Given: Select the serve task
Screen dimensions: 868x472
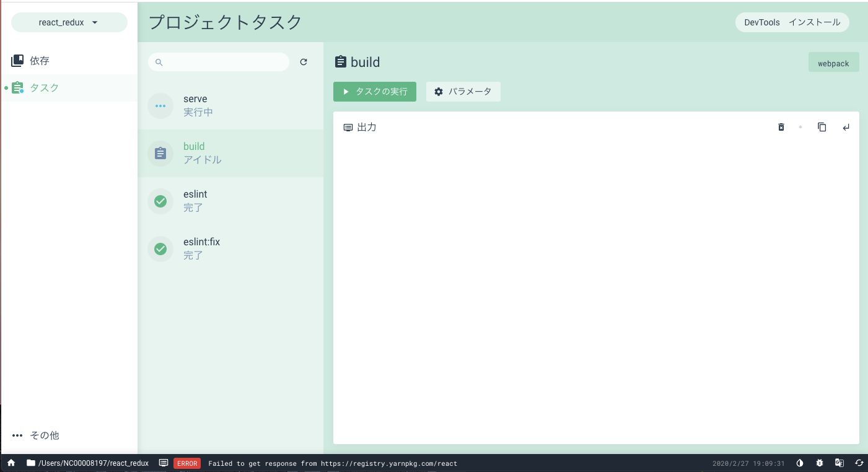Looking at the screenshot, I should pyautogui.click(x=230, y=106).
